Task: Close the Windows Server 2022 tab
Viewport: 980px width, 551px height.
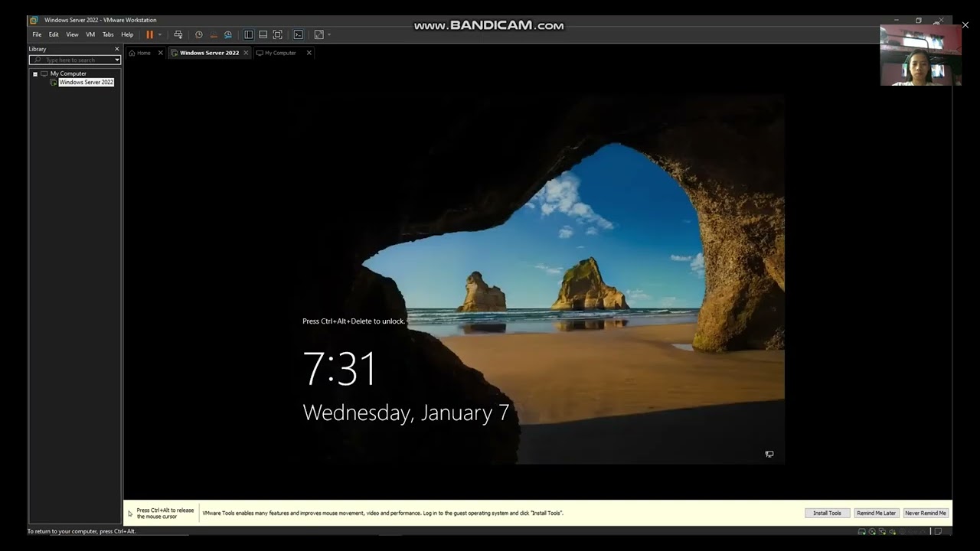Action: [246, 53]
